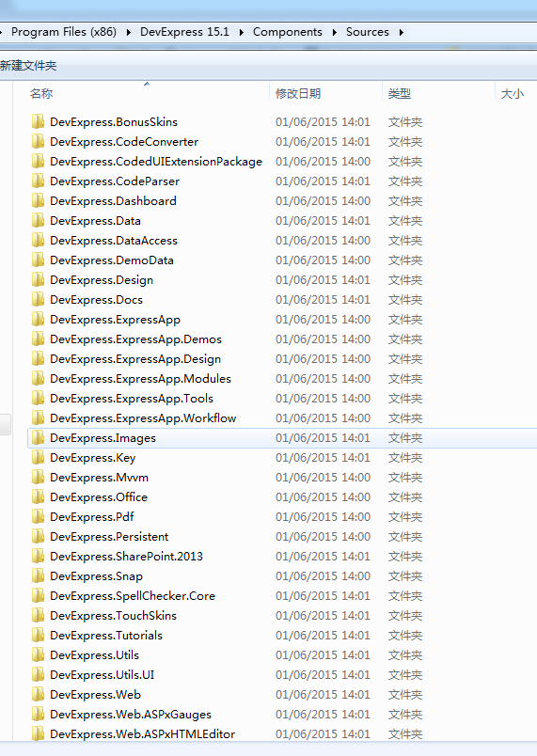Viewport: 537px width, 756px height.
Task: Click the DevExpress.DemoData folder icon
Action: (38, 260)
